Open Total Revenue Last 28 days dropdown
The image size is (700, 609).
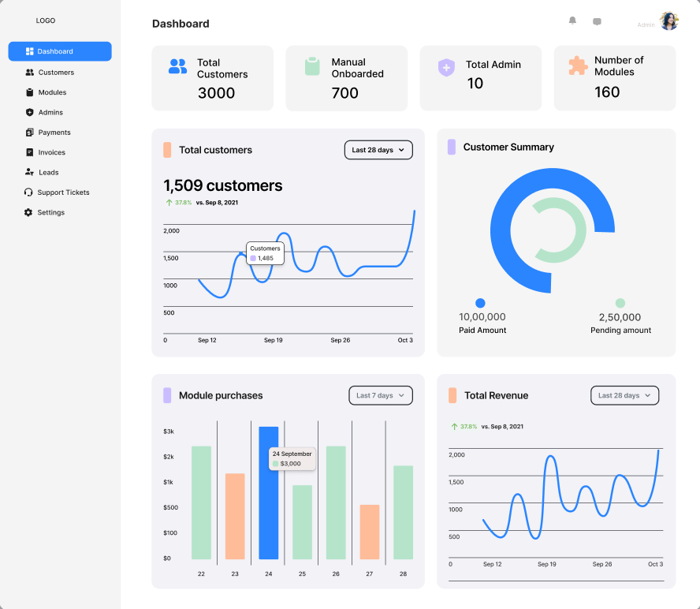(x=624, y=395)
